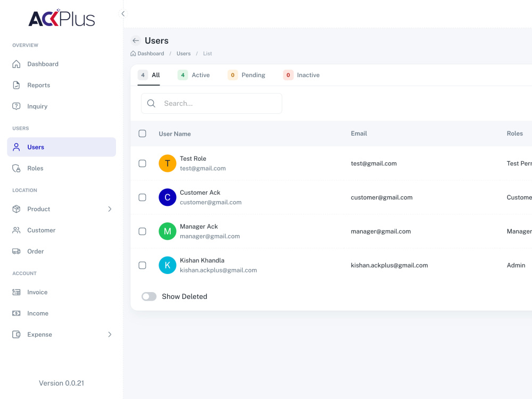Viewport: 532px width, 399px height.
Task: Click the green M avatar
Action: 167,231
